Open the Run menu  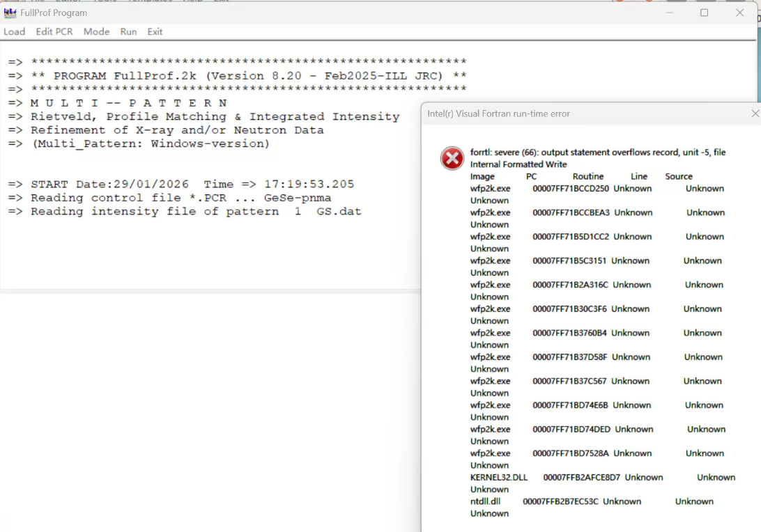point(129,31)
